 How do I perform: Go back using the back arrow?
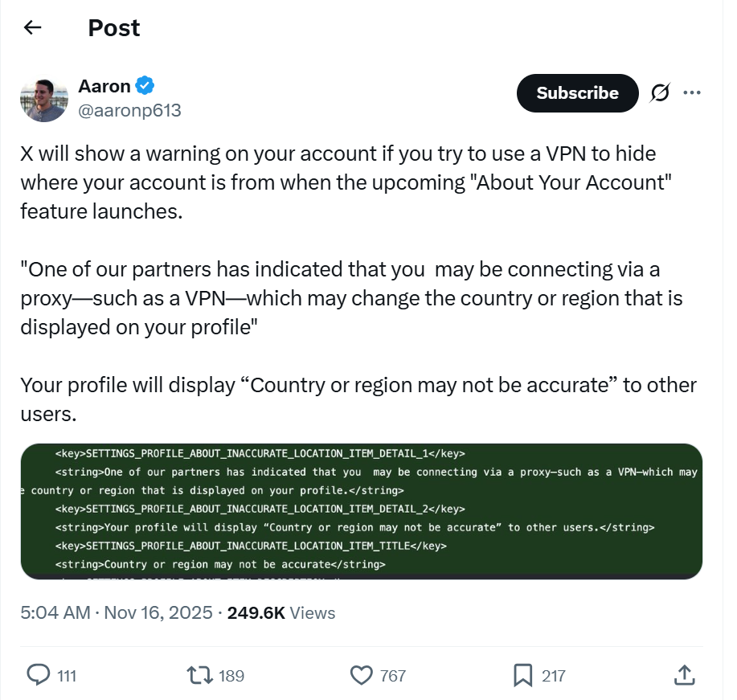(32, 28)
